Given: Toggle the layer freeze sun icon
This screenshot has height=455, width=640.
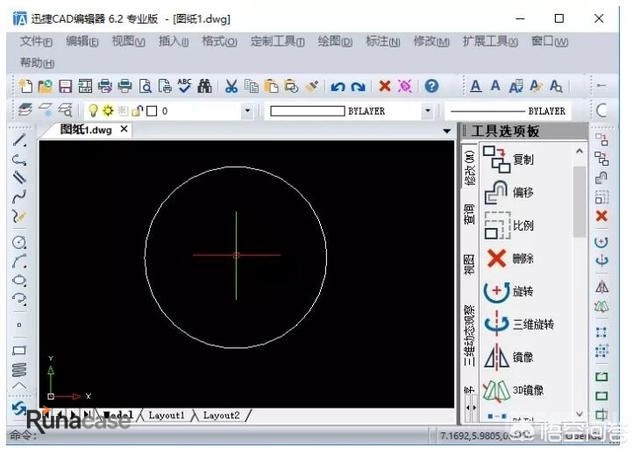Looking at the screenshot, I should coord(108,110).
